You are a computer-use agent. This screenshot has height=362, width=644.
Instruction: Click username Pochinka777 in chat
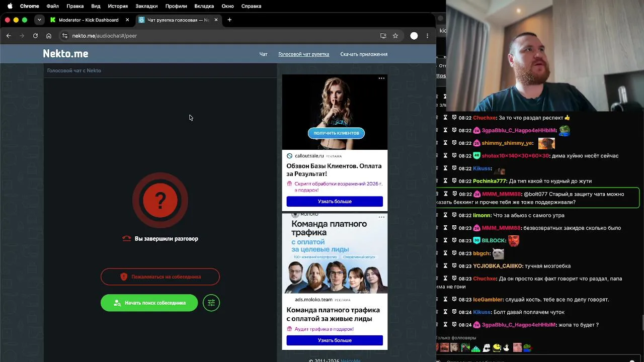click(x=490, y=181)
